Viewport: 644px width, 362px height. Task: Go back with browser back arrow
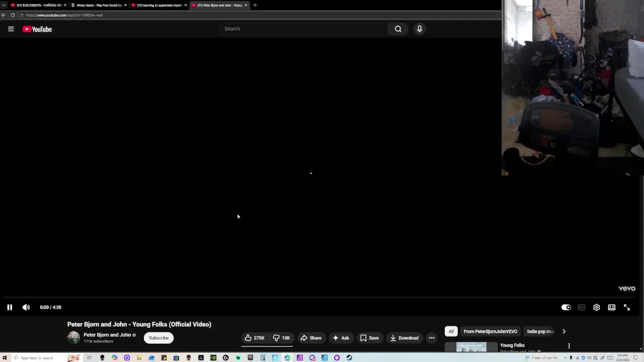point(4,15)
